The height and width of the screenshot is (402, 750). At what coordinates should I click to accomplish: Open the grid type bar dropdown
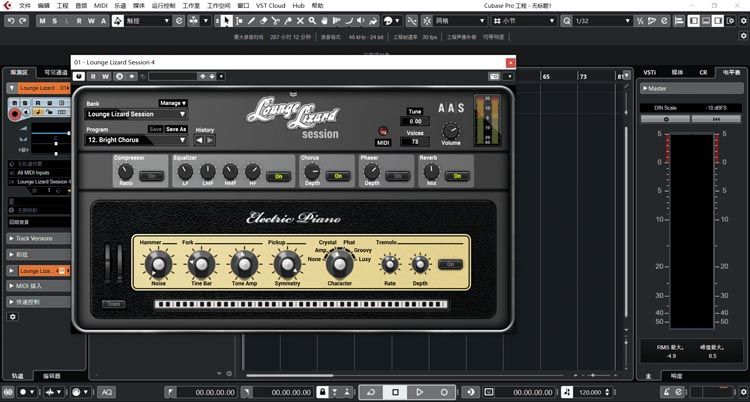click(524, 21)
